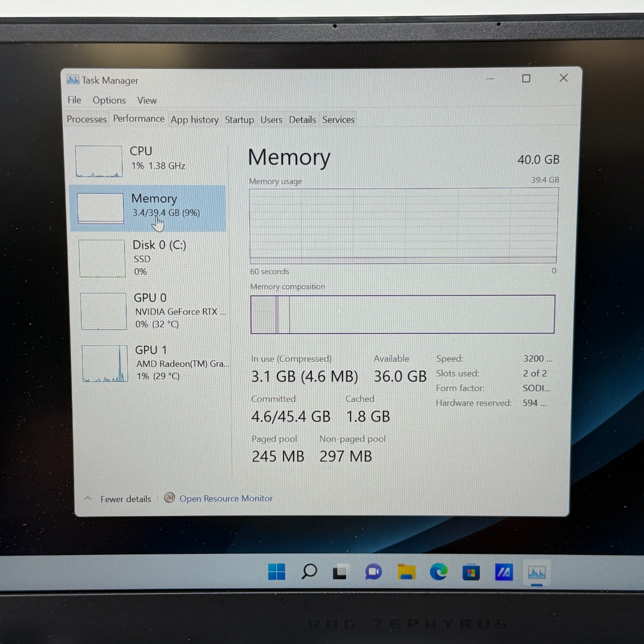Open Microsoft Store from the taskbar

coord(471,573)
